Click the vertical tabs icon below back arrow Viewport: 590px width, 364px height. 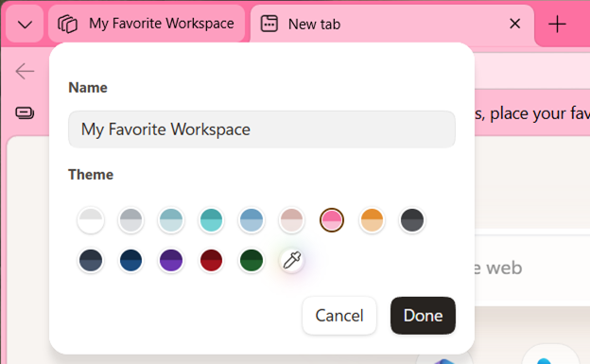coord(25,113)
